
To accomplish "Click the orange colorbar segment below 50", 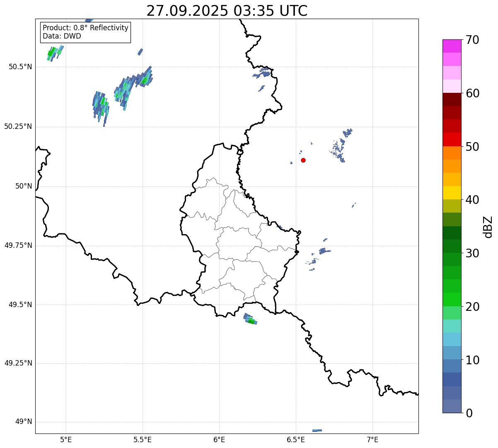I will tap(452, 153).
